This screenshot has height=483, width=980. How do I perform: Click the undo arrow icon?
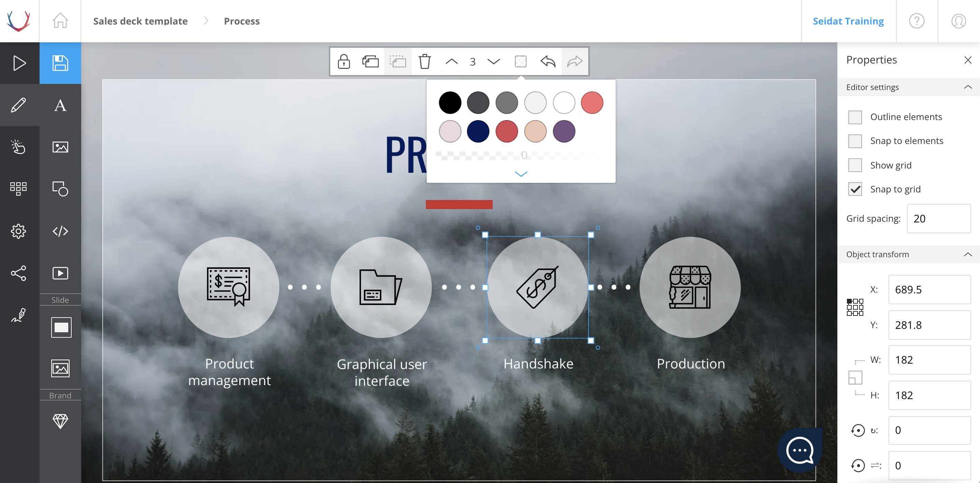[548, 61]
